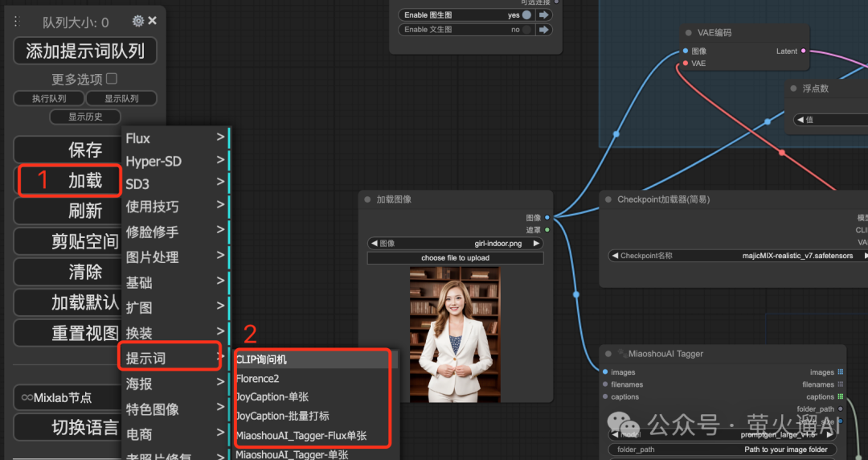The image size is (868, 460).
Task: Collapse the 浮点数 node via its dot
Action: pyautogui.click(x=793, y=88)
